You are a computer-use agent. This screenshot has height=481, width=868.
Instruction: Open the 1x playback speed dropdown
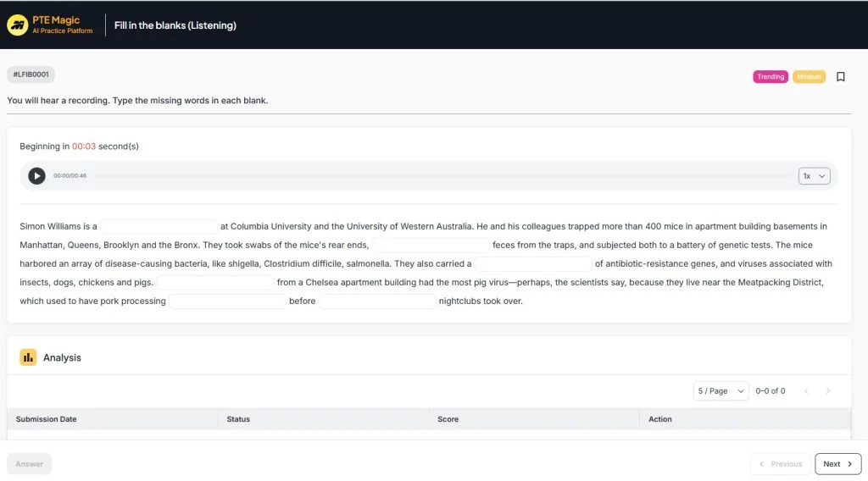[x=814, y=176]
